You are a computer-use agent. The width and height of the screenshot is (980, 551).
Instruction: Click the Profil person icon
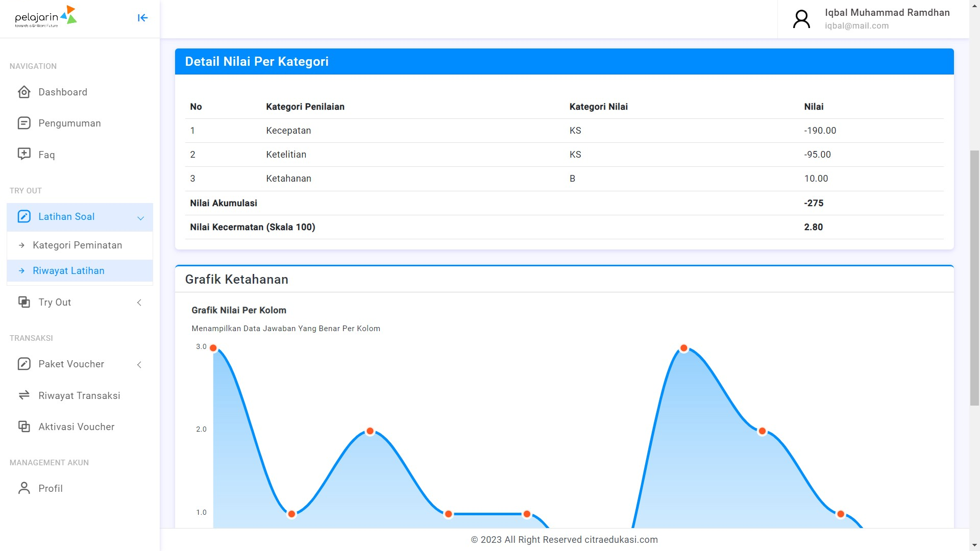[x=24, y=488]
